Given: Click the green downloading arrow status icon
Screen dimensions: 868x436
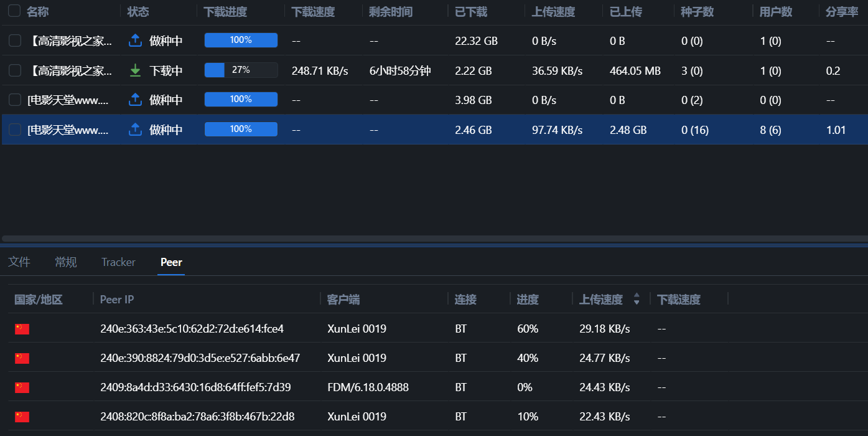Looking at the screenshot, I should click(135, 70).
